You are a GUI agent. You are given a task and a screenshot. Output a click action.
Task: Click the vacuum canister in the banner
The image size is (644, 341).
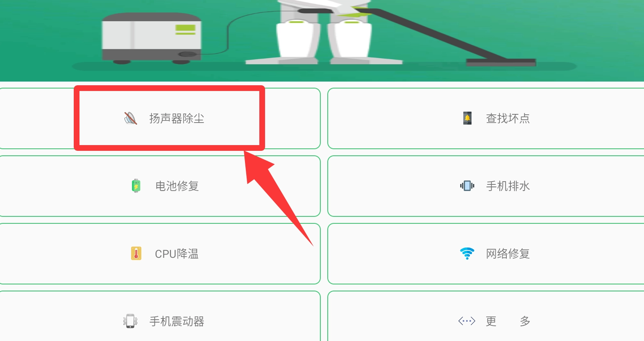[x=152, y=38]
